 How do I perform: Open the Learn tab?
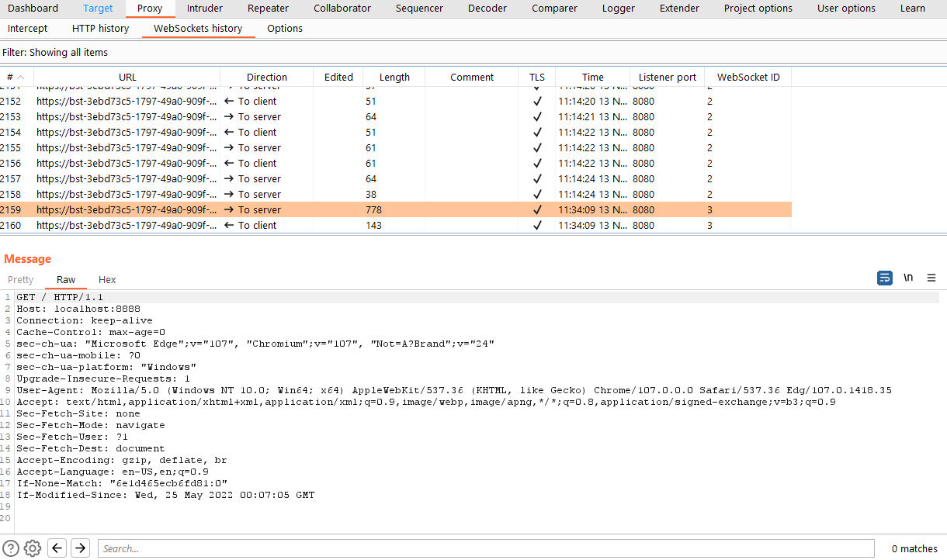[x=913, y=9]
